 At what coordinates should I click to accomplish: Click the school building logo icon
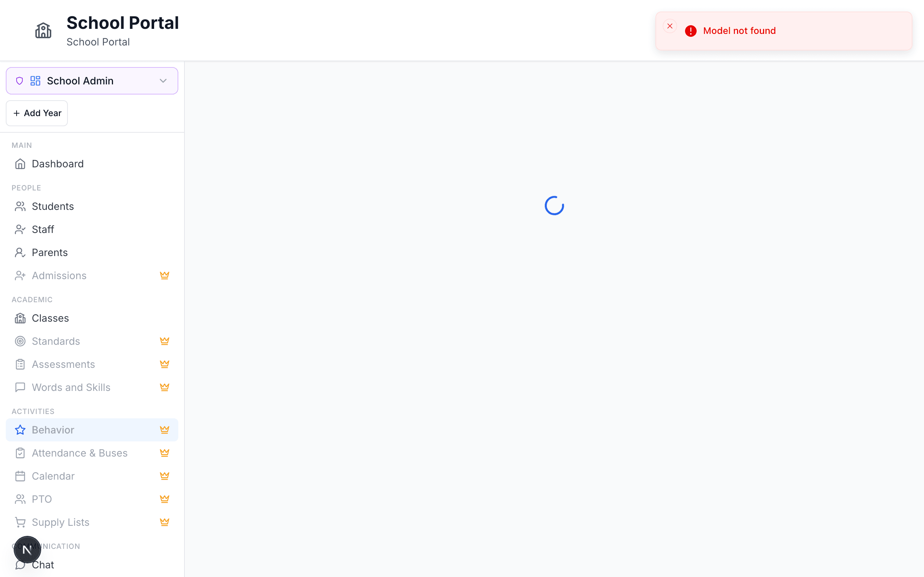point(43,30)
